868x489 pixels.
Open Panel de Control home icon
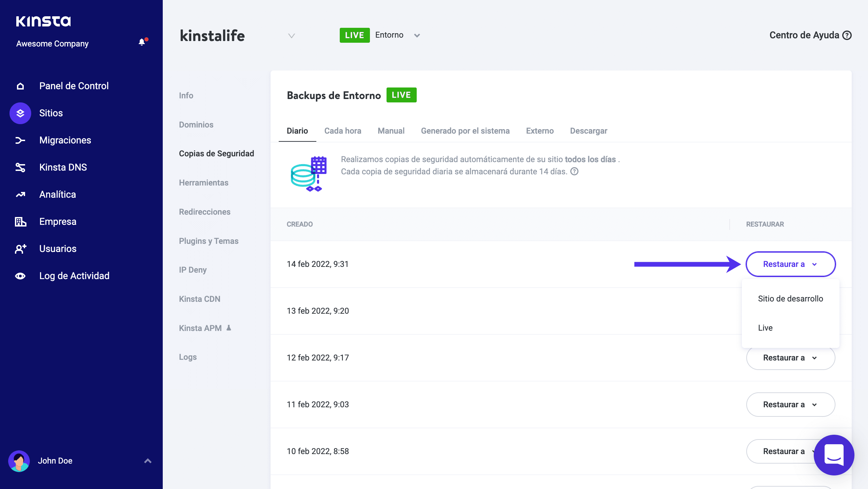point(20,86)
